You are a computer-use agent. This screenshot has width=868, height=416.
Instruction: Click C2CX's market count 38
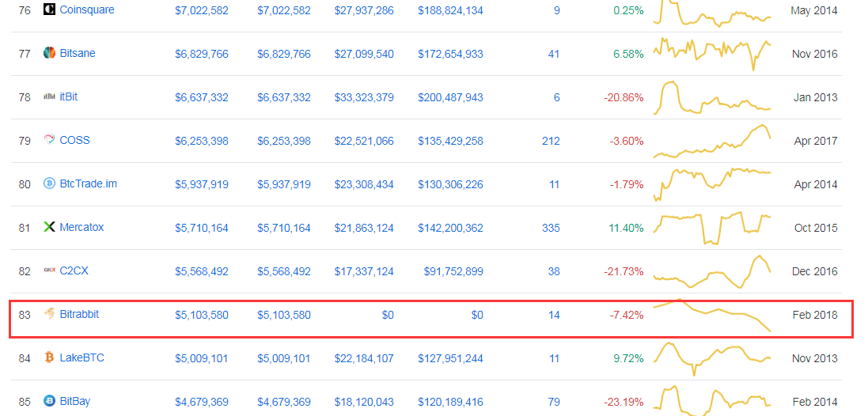554,271
